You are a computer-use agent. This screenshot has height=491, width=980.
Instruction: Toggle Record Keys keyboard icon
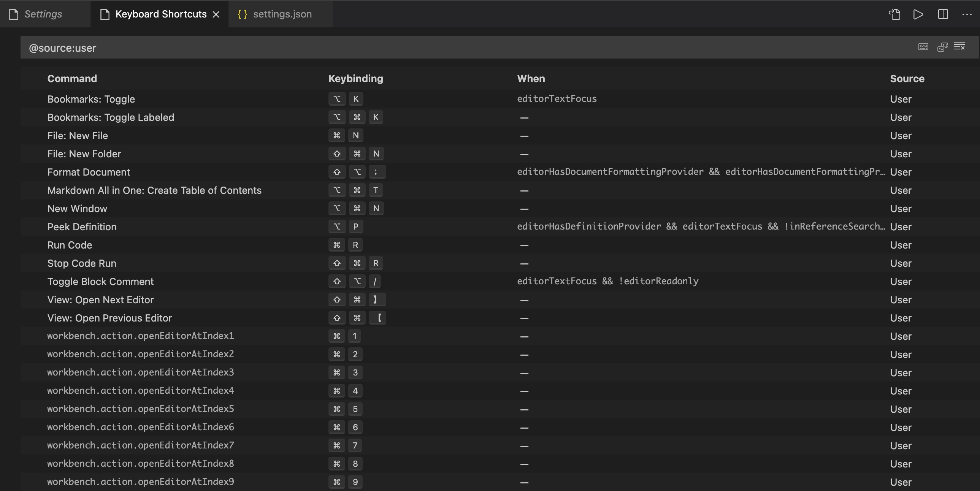[923, 47]
